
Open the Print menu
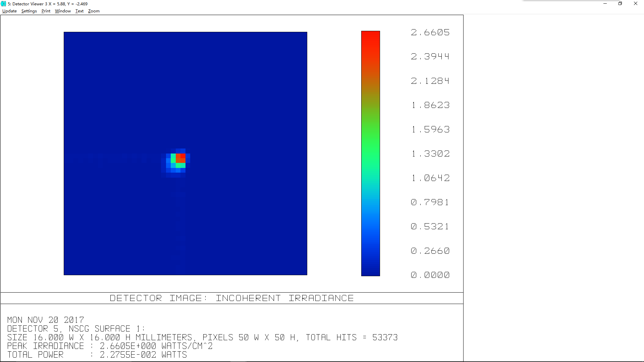pyautogui.click(x=46, y=11)
